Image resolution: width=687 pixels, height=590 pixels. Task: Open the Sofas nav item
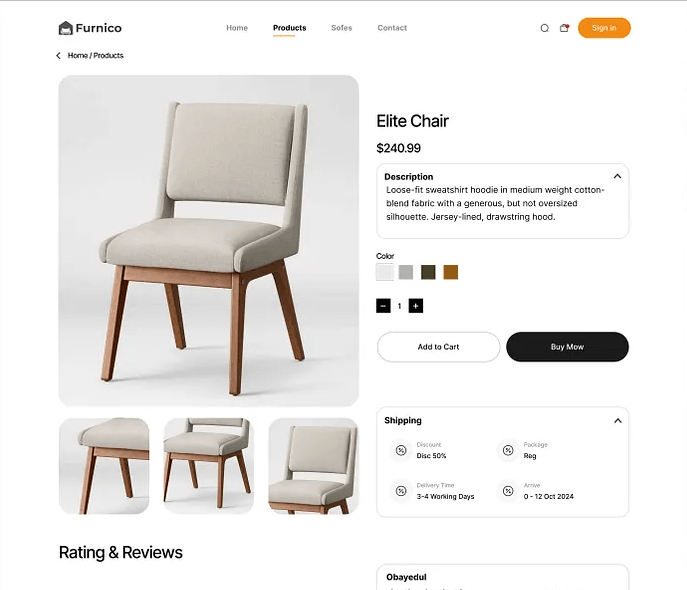[342, 28]
